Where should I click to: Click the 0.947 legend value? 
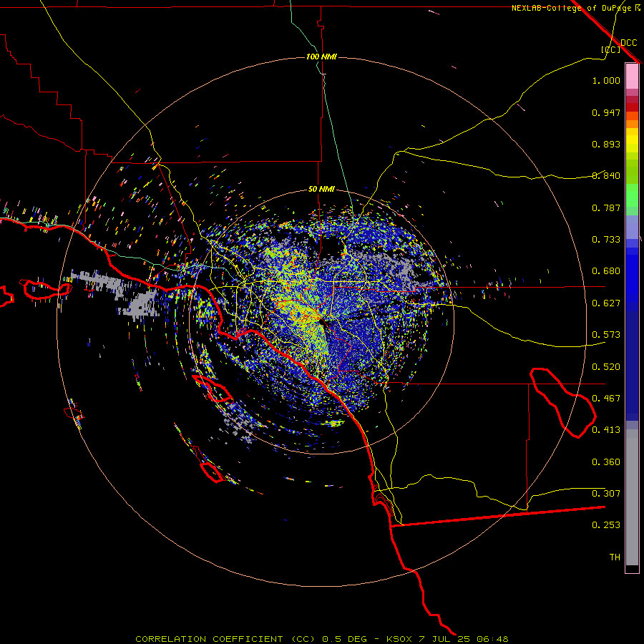click(x=606, y=112)
